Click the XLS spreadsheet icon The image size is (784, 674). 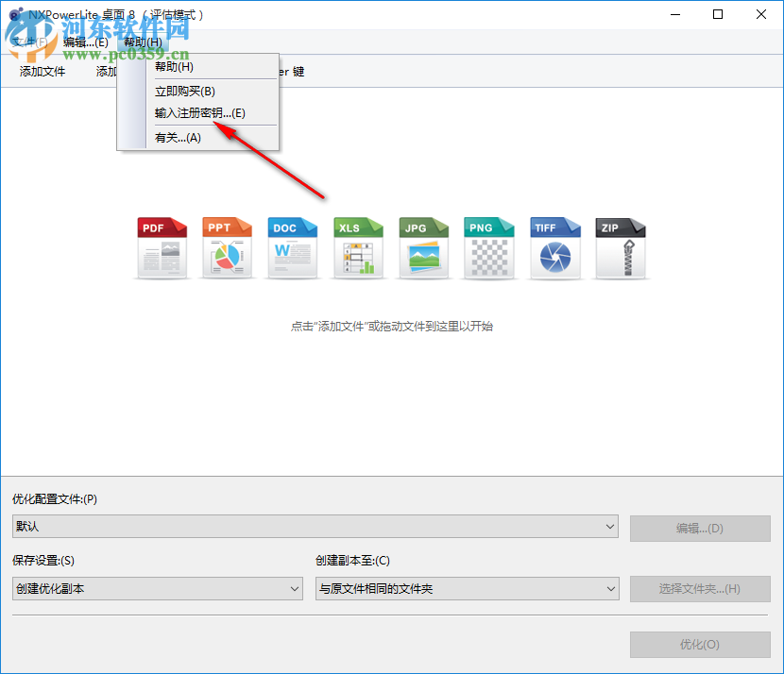coord(358,247)
